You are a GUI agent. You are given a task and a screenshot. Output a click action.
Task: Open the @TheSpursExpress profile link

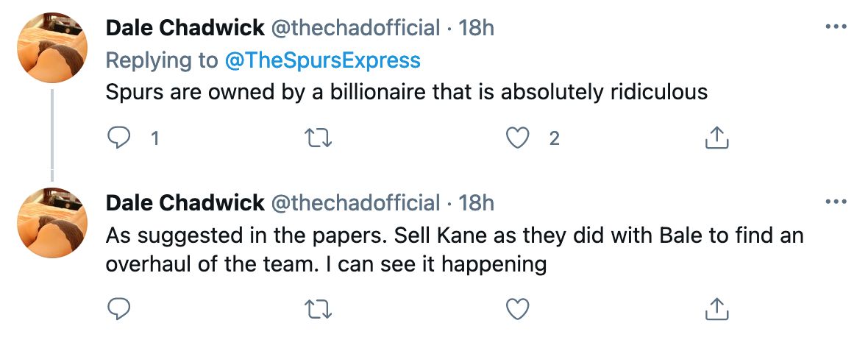pyautogui.click(x=324, y=60)
